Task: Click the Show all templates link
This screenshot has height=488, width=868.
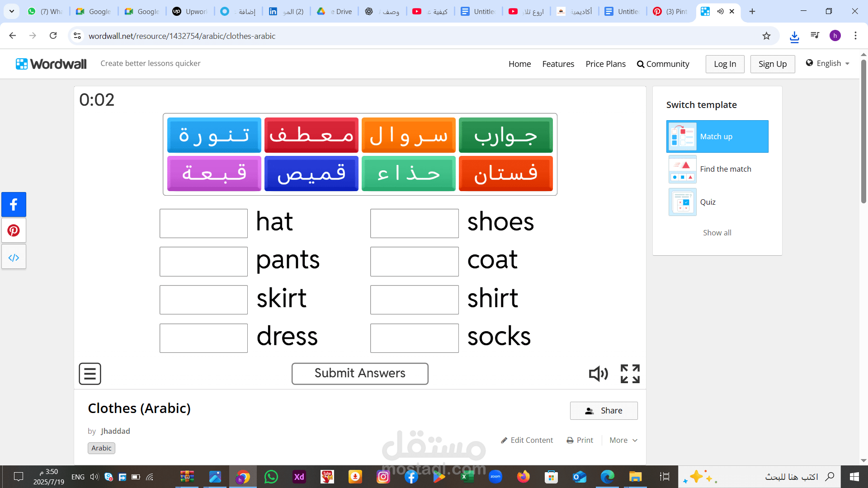Action: pyautogui.click(x=717, y=233)
